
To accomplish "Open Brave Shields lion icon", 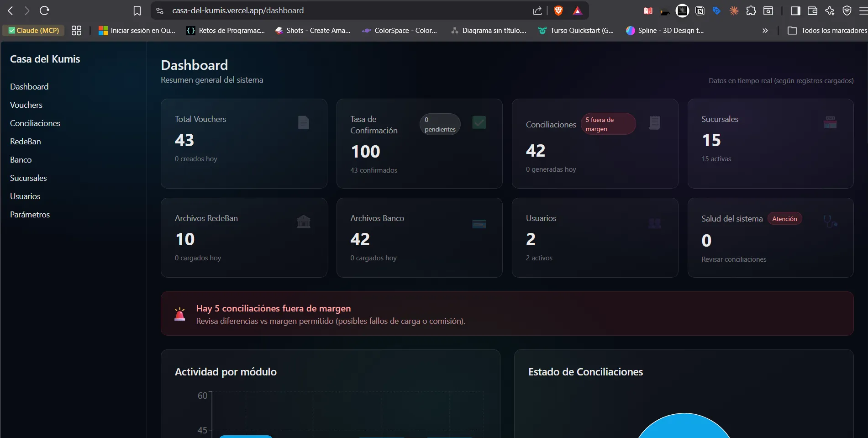I will 558,11.
